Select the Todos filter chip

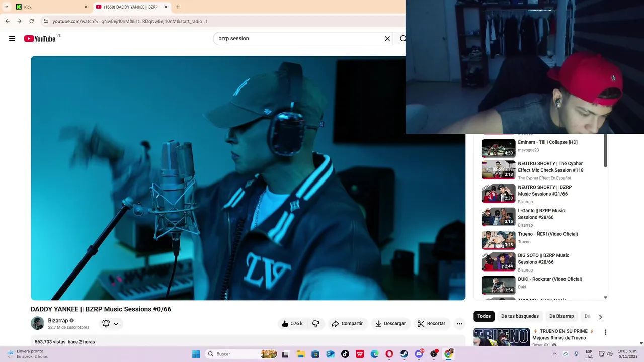pyautogui.click(x=484, y=316)
